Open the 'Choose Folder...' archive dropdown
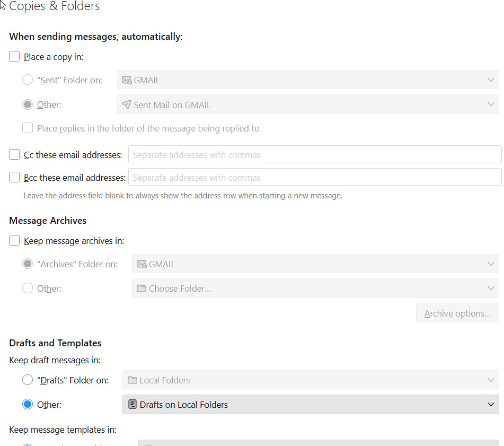Screen dimensions: 504x446 (315, 288)
